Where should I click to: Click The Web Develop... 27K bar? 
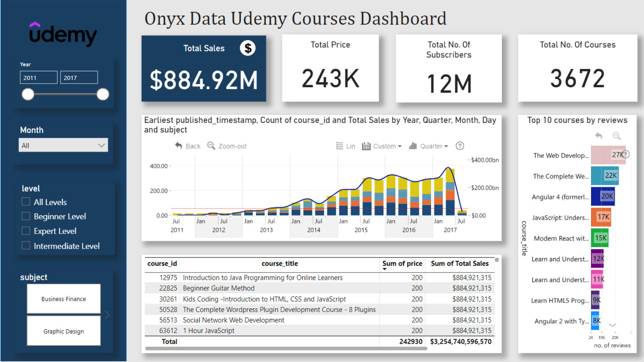coord(608,155)
